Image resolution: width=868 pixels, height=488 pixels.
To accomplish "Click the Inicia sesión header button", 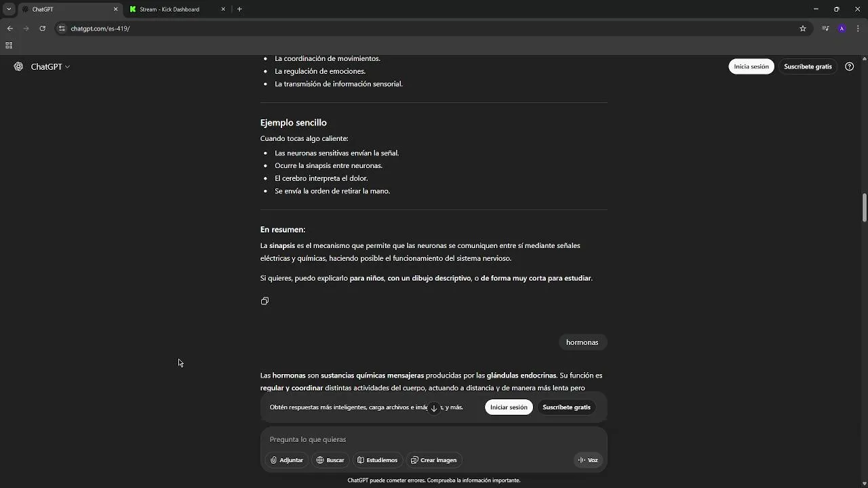I will coord(751,66).
